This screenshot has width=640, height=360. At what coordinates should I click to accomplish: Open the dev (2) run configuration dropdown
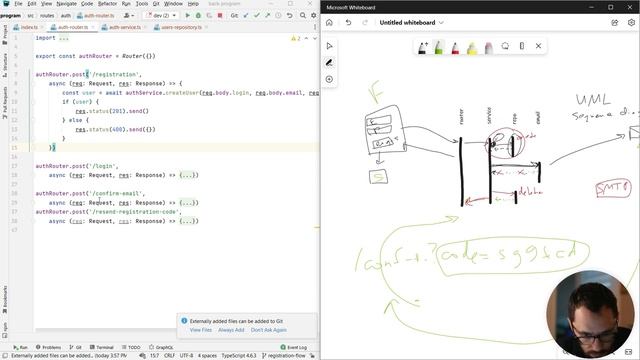[161, 16]
